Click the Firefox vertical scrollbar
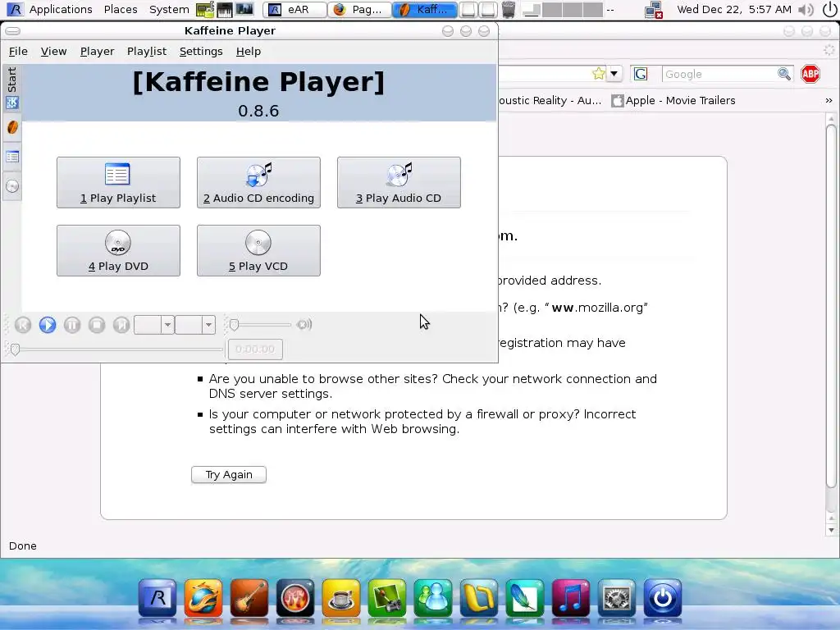 click(831, 305)
